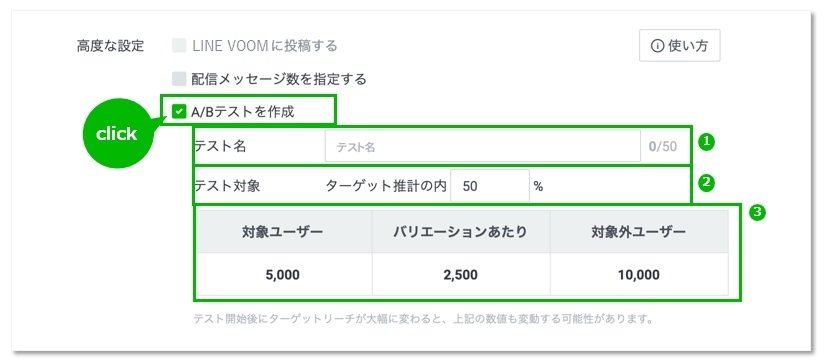The height and width of the screenshot is (362, 824).
Task: Click the green number 1 marker
Action: coord(707,141)
